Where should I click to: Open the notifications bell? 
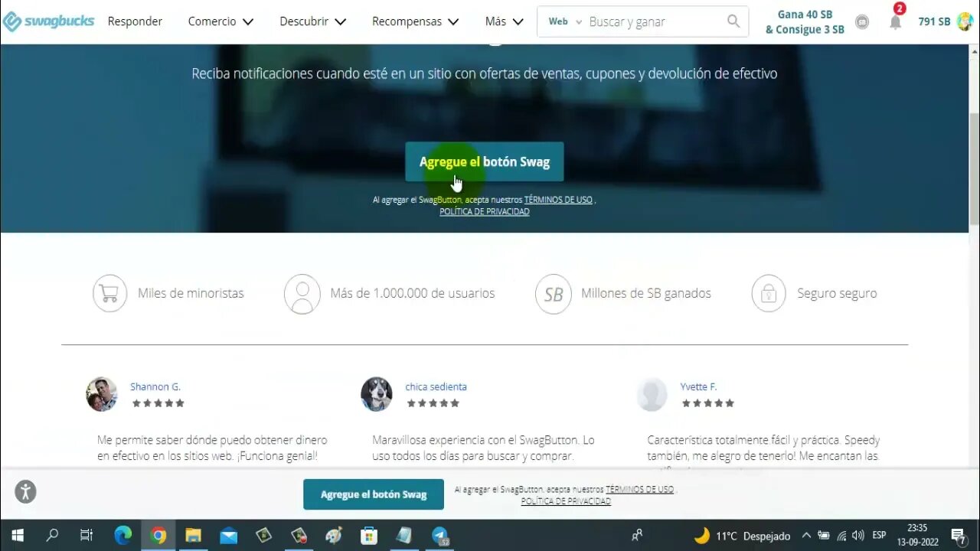tap(895, 21)
